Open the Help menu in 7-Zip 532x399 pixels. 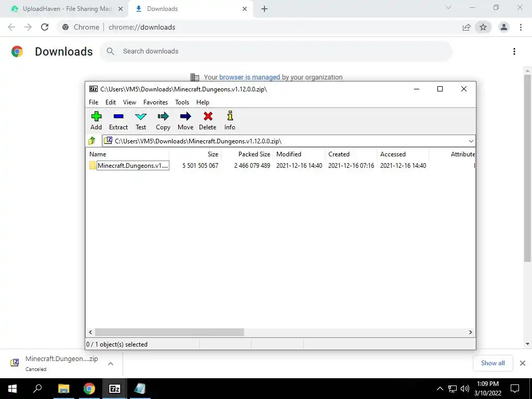pos(203,102)
